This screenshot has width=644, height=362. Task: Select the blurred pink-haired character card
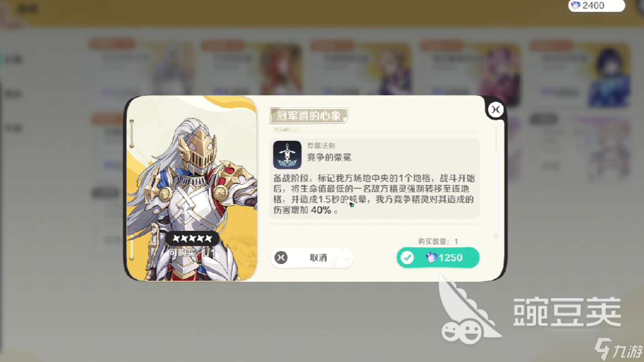pos(470,73)
